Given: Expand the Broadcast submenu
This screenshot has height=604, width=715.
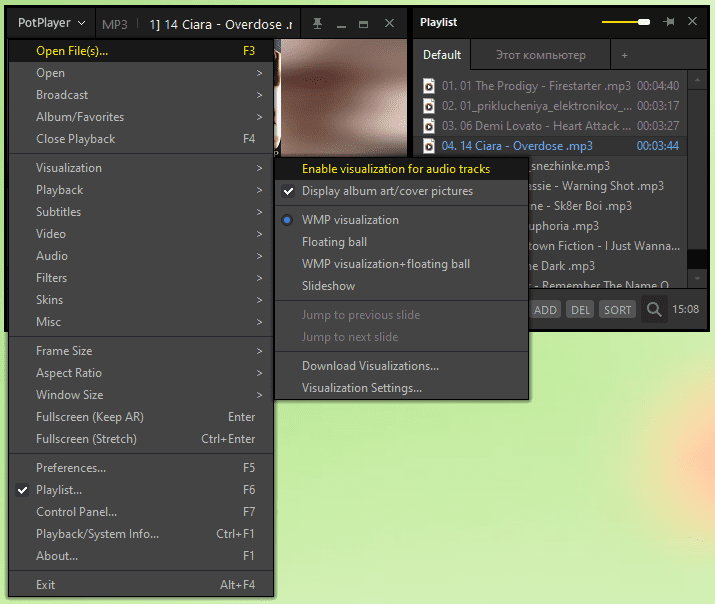Looking at the screenshot, I should (141, 95).
